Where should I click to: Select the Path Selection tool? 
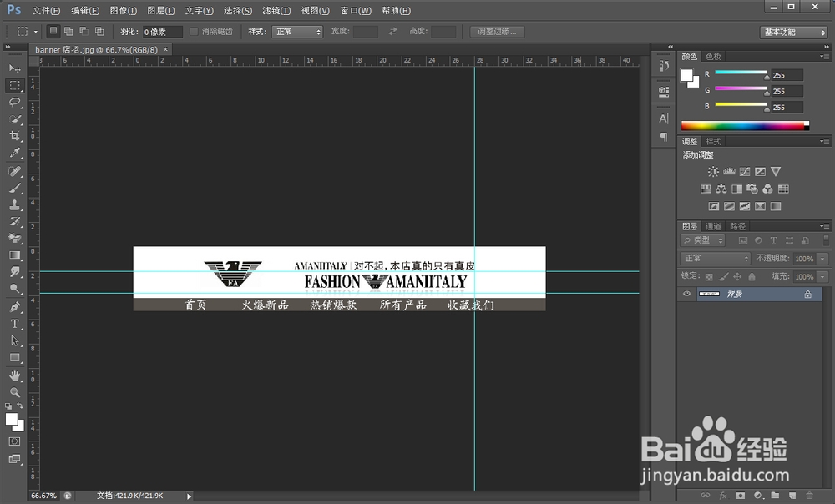pos(14,340)
